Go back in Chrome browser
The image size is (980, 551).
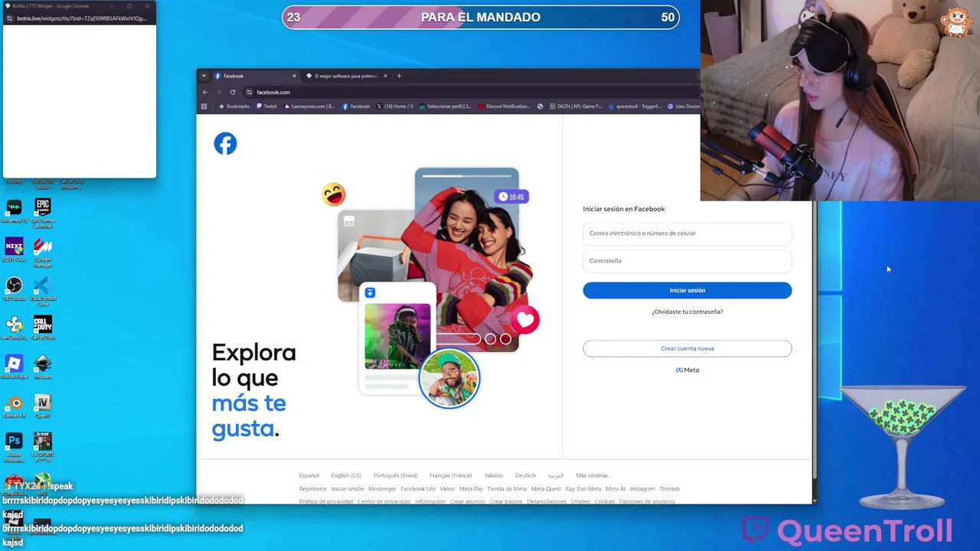(x=204, y=92)
